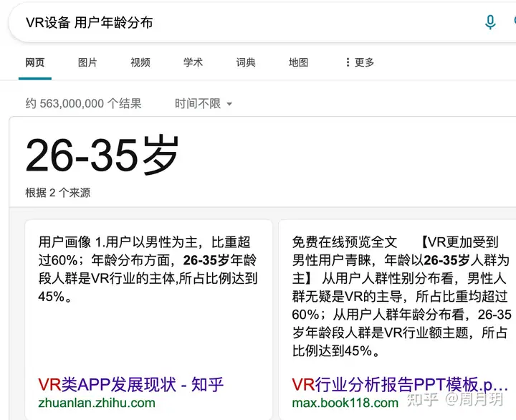The image size is (516, 420).
Task: Select the 网页 tab
Action: click(35, 62)
